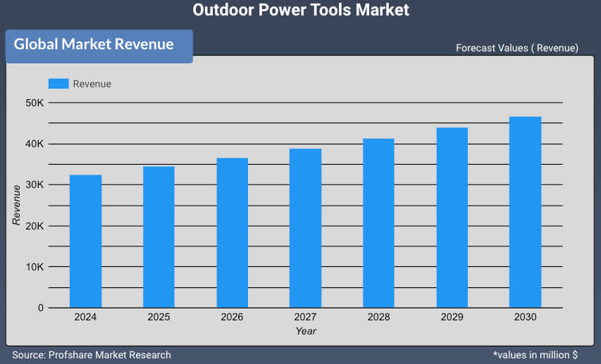
Task: Click the rotated Revenue y-axis title
Action: (16, 205)
